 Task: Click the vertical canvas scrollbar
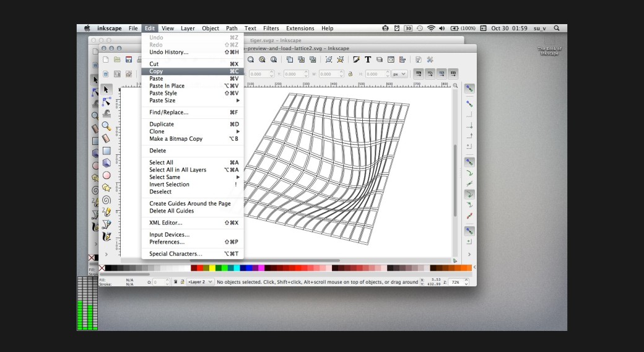coord(455,180)
